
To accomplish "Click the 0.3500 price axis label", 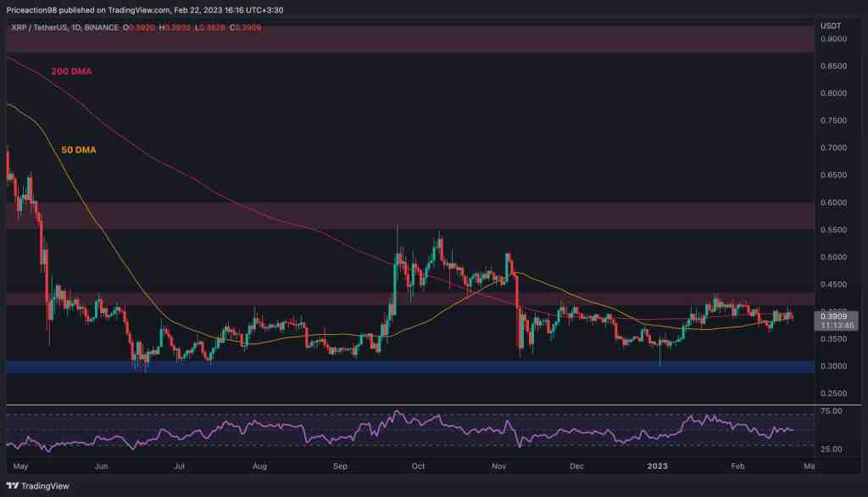I will 833,338.
